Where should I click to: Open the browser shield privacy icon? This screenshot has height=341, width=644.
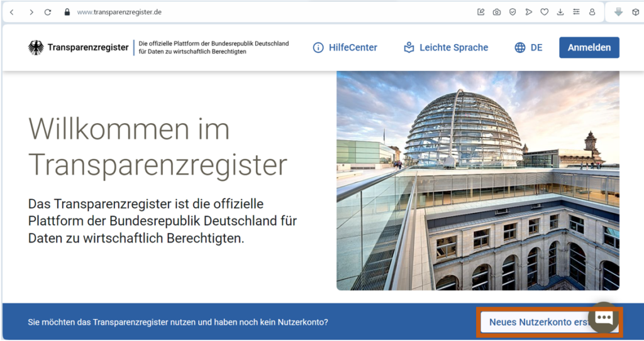[513, 12]
